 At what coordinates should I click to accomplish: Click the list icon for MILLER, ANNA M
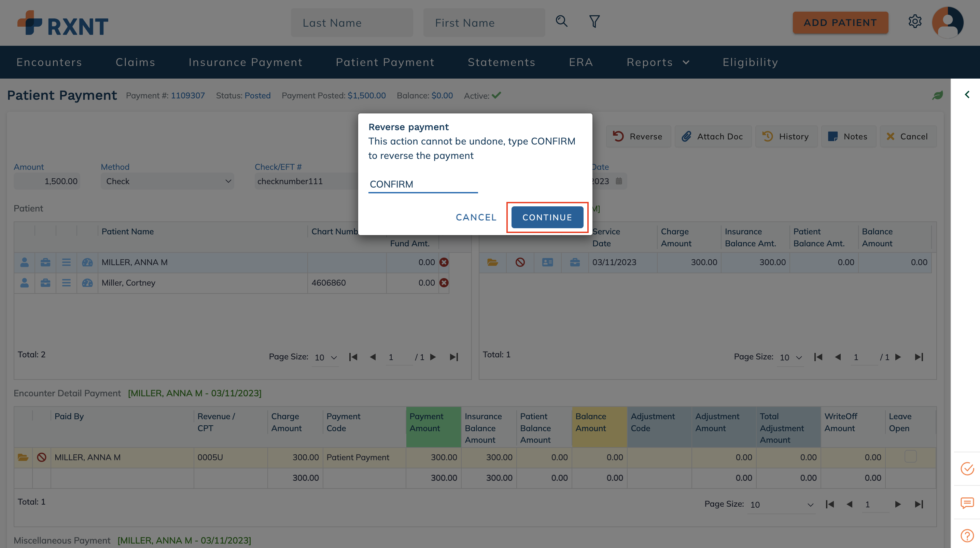click(x=66, y=262)
